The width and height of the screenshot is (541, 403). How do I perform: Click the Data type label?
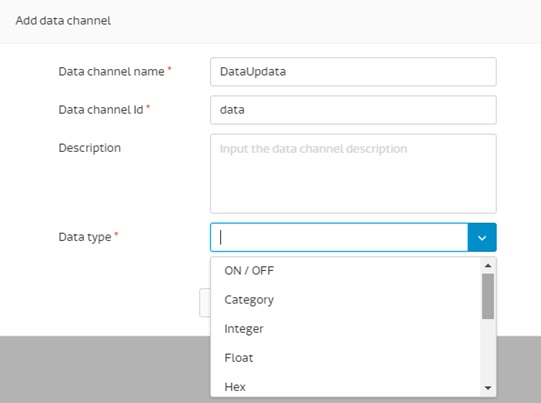coord(85,237)
